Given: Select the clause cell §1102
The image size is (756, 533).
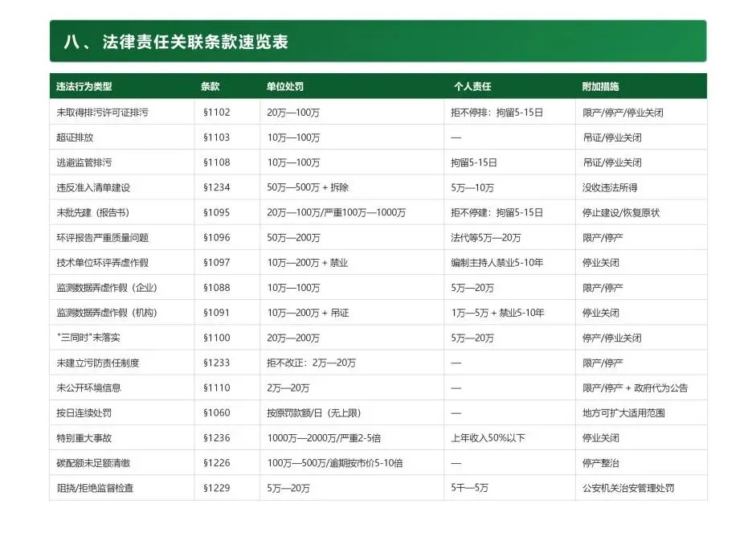Looking at the screenshot, I should click(x=216, y=113).
